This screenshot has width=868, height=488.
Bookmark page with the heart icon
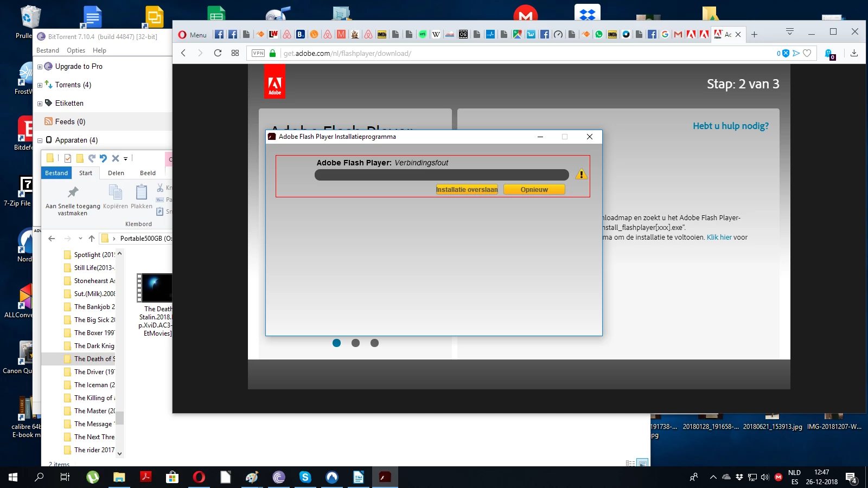click(x=807, y=53)
